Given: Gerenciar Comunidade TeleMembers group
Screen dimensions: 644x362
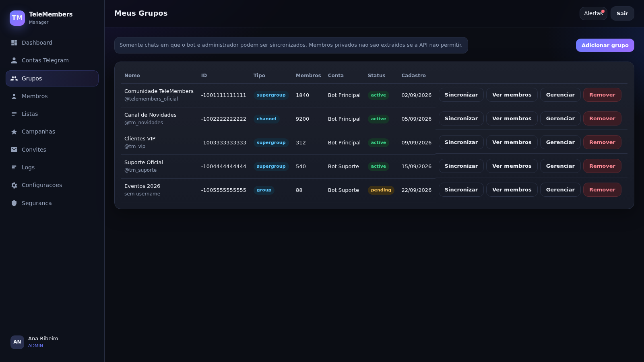Looking at the screenshot, I should pyautogui.click(x=560, y=95).
